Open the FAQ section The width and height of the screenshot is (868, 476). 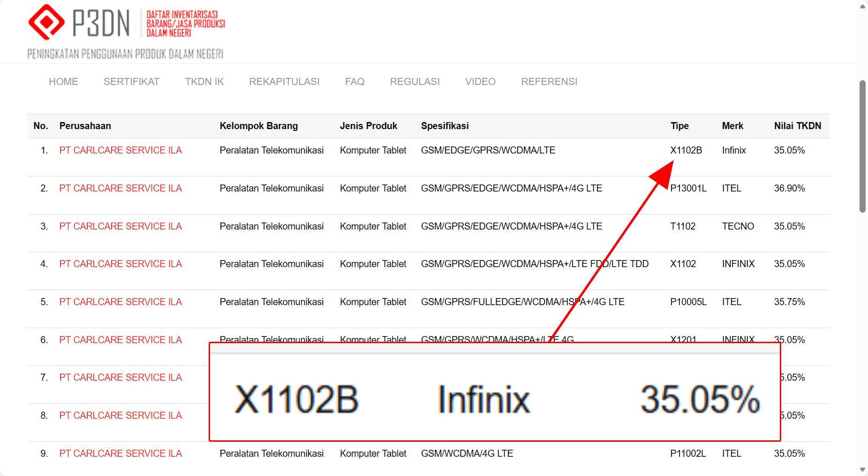click(x=355, y=81)
